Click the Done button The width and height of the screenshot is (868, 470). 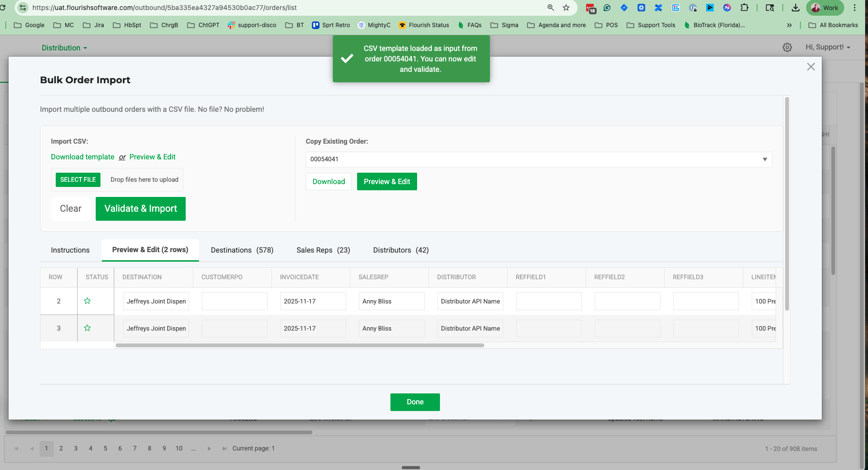tap(415, 402)
